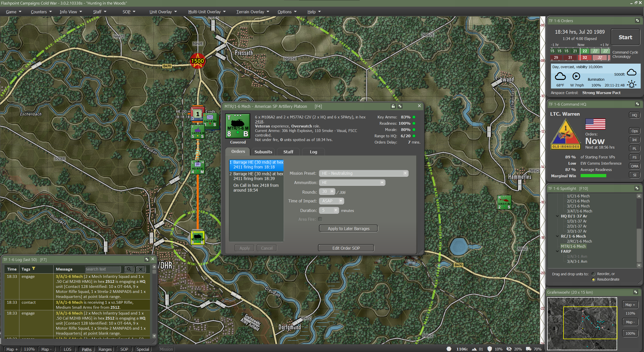Select the Resubordinate radio button
644x352 pixels.
(x=593, y=280)
